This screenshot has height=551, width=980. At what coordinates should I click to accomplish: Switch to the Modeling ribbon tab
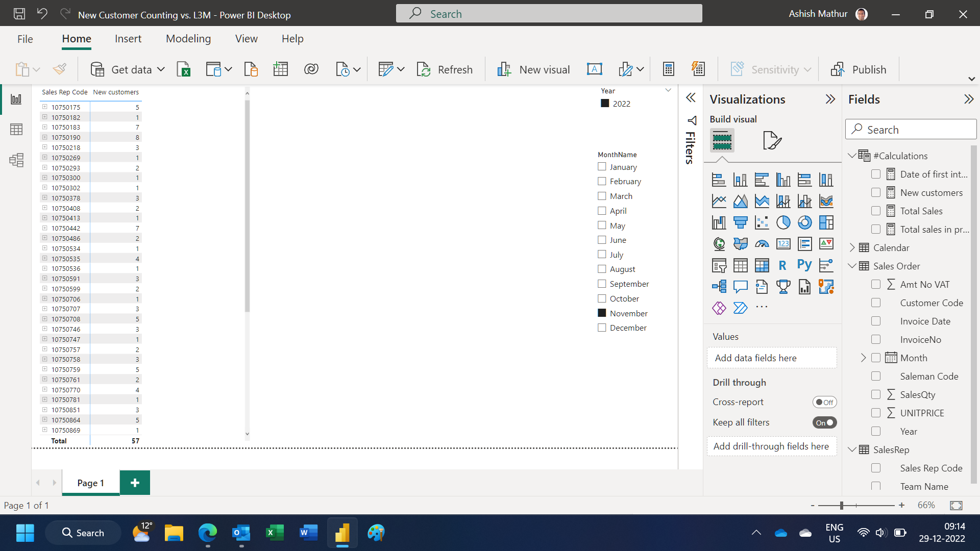[188, 39]
